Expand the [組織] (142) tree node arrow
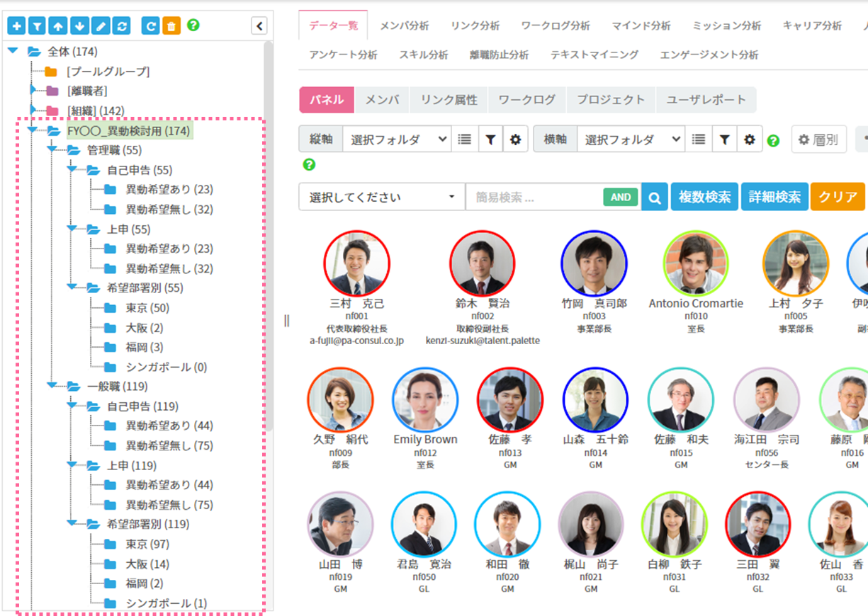Image resolution: width=868 pixels, height=616 pixels. 33,110
